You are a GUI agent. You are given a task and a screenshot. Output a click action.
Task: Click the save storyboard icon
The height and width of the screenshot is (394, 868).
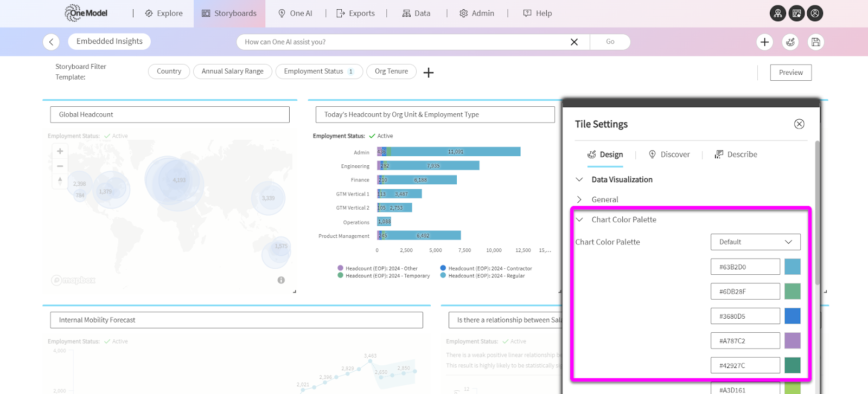(815, 42)
